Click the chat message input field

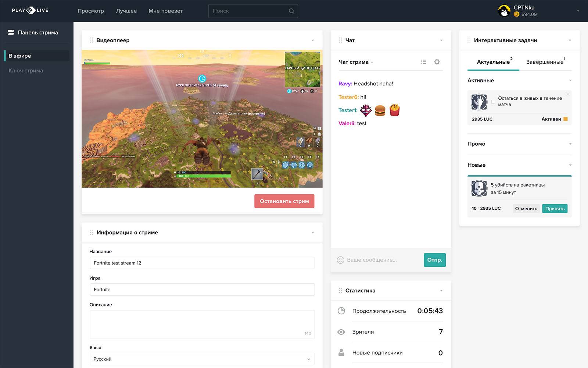[x=382, y=260]
